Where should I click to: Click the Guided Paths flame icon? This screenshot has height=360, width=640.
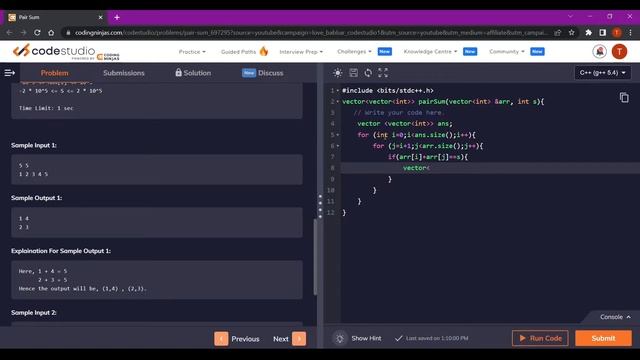point(264,51)
